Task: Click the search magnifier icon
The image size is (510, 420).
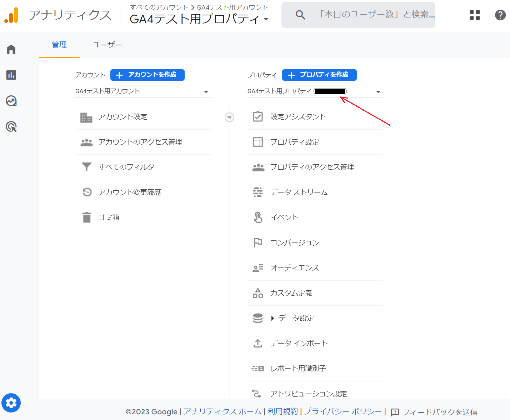Action: click(300, 15)
